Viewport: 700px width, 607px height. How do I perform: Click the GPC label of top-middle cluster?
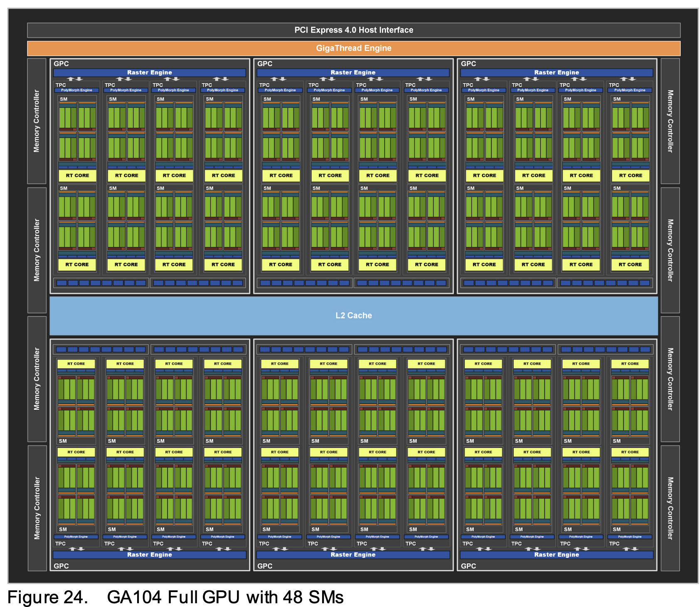pyautogui.click(x=265, y=64)
